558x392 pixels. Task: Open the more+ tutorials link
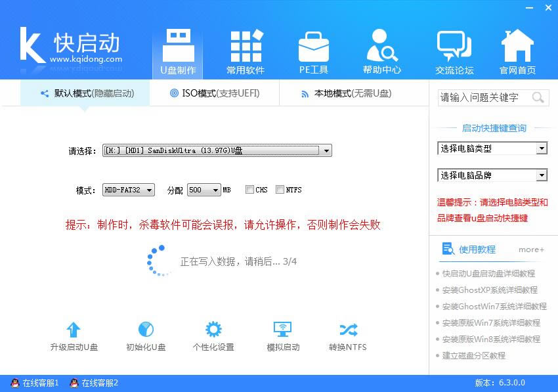531,250
